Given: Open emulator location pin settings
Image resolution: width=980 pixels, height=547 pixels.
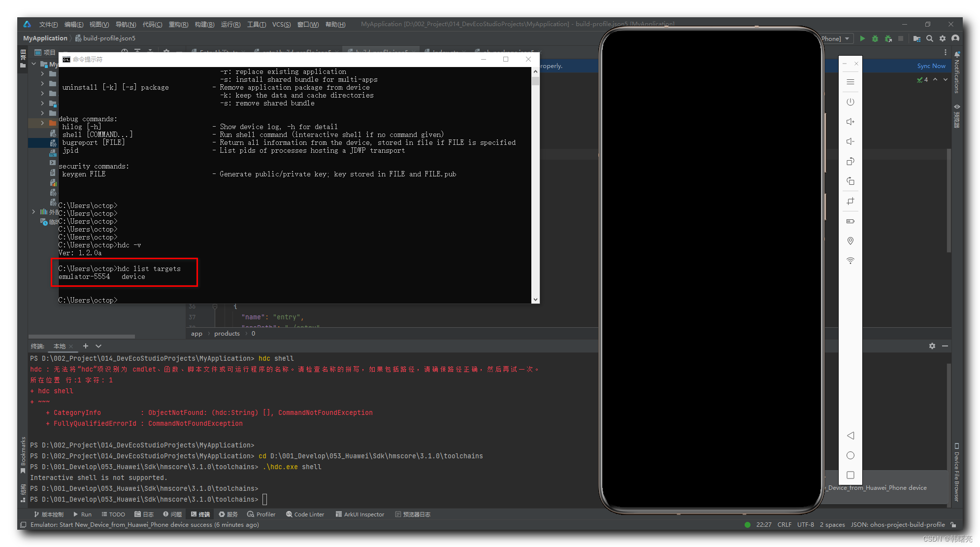Looking at the screenshot, I should click(x=850, y=241).
